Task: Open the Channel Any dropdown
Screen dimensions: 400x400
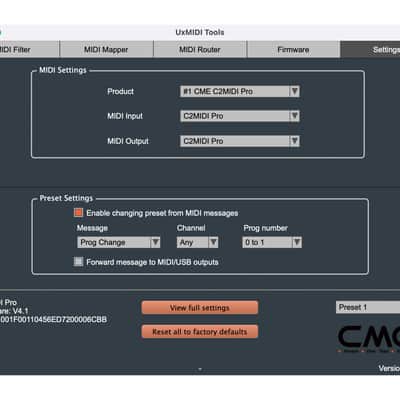Action: pyautogui.click(x=197, y=242)
